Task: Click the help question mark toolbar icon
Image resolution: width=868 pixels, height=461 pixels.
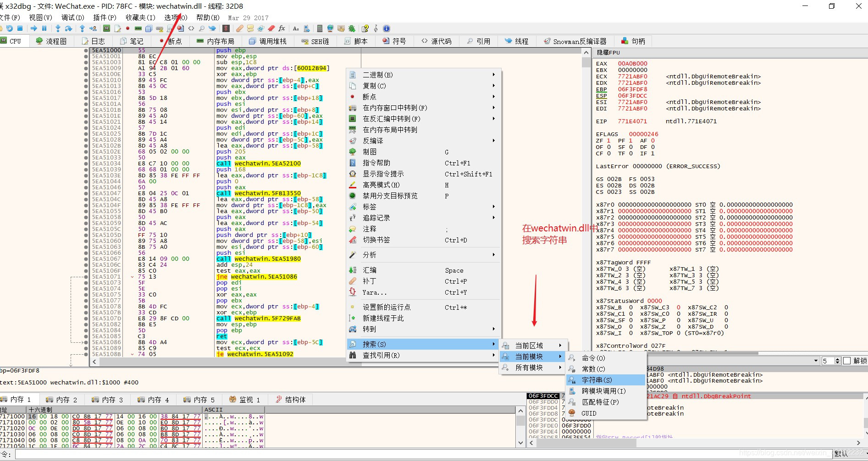Action: [x=365, y=28]
